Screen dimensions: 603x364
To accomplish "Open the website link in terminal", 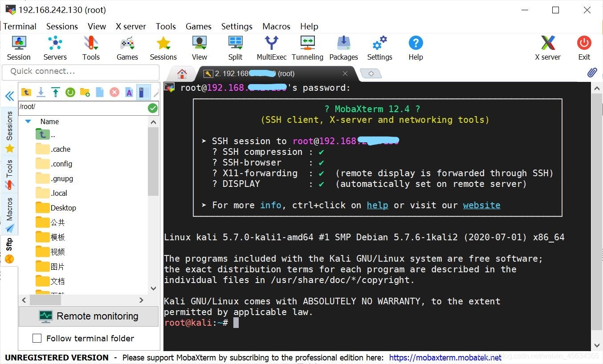I will pyautogui.click(x=481, y=205).
